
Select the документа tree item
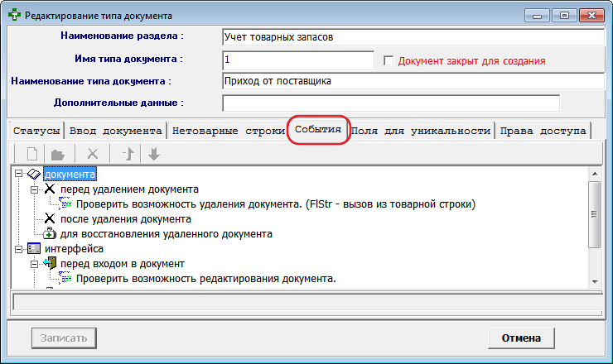pyautogui.click(x=70, y=175)
